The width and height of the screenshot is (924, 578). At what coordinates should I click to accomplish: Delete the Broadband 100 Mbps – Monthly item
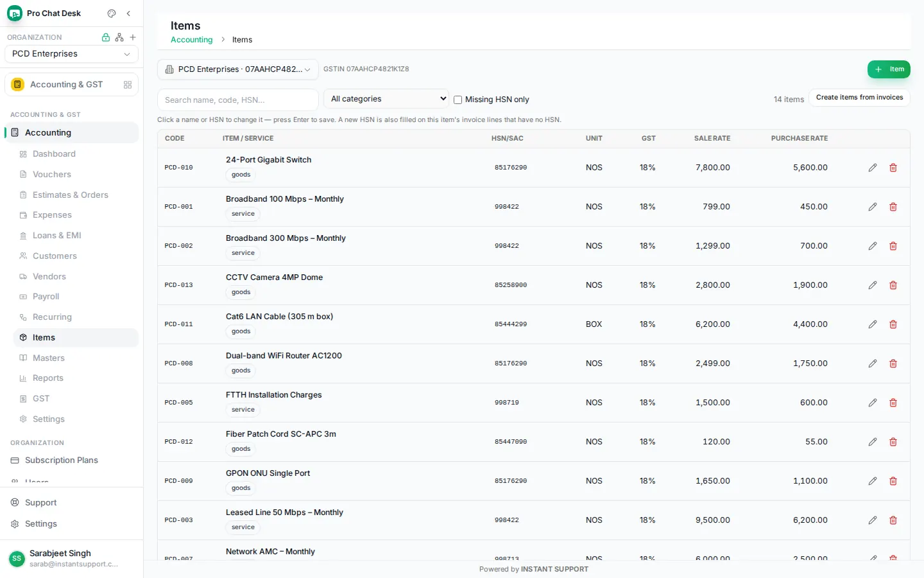893,207
